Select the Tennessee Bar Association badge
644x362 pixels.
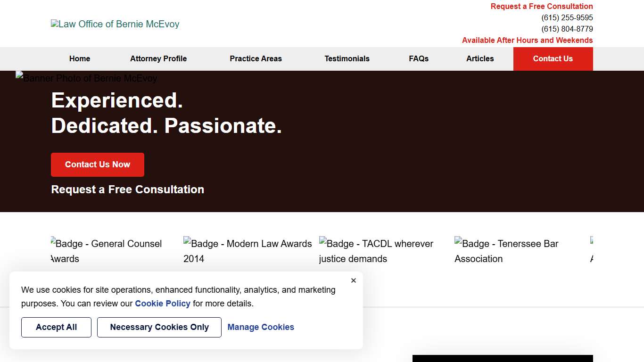click(506, 251)
